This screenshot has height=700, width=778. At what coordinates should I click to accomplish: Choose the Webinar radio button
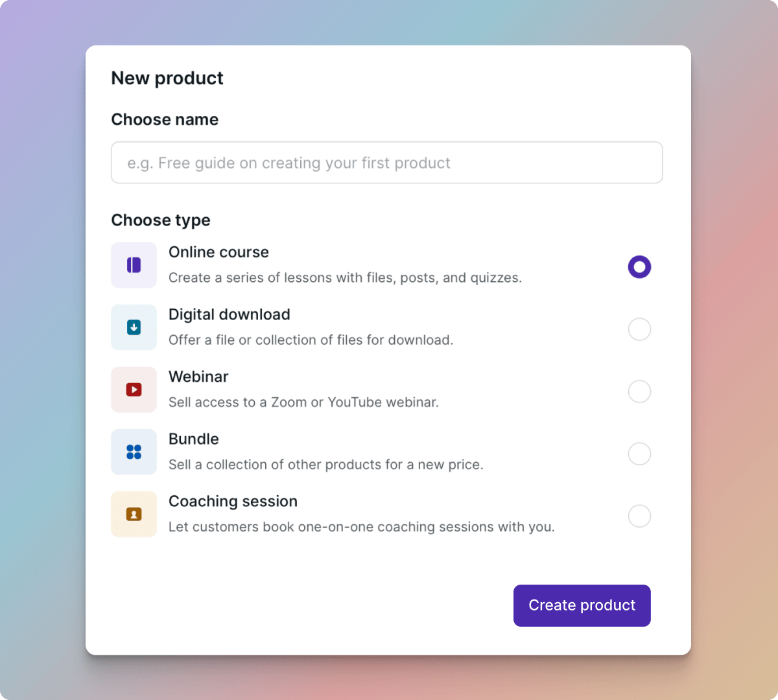pos(639,391)
